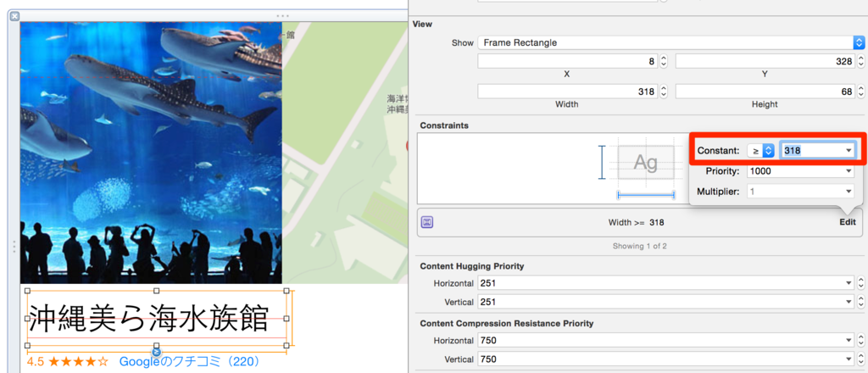Click the Showing 1 of 2 text

pos(639,247)
